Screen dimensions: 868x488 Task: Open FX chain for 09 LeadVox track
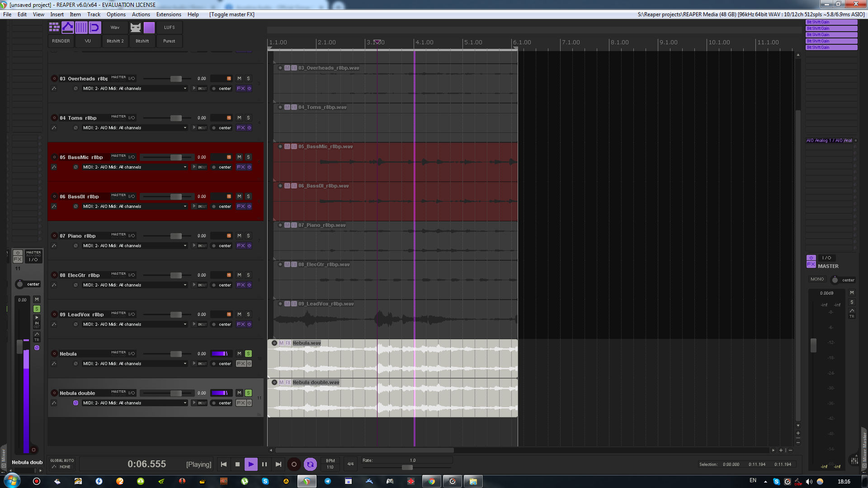pyautogui.click(x=241, y=324)
